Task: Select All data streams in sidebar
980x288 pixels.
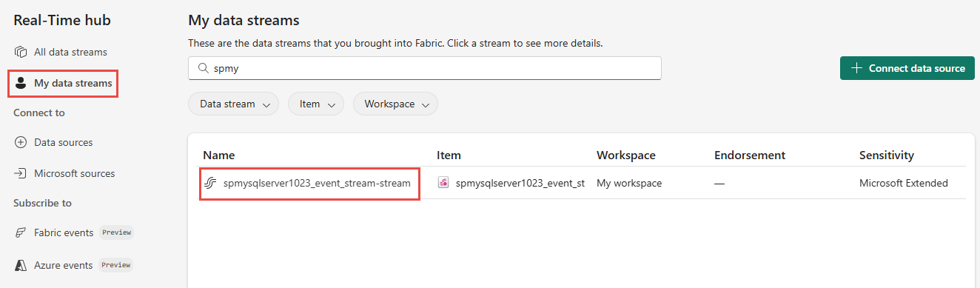Action: coord(70,52)
